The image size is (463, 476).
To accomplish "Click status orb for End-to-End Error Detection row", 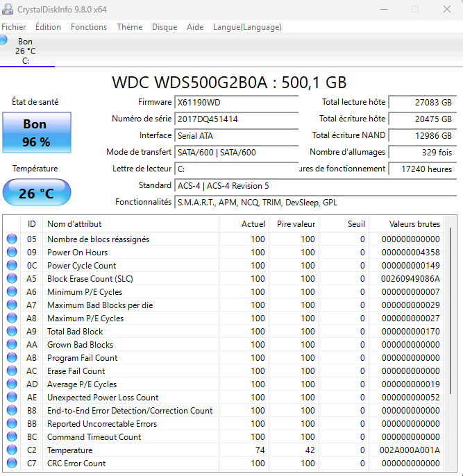I will click(12, 411).
